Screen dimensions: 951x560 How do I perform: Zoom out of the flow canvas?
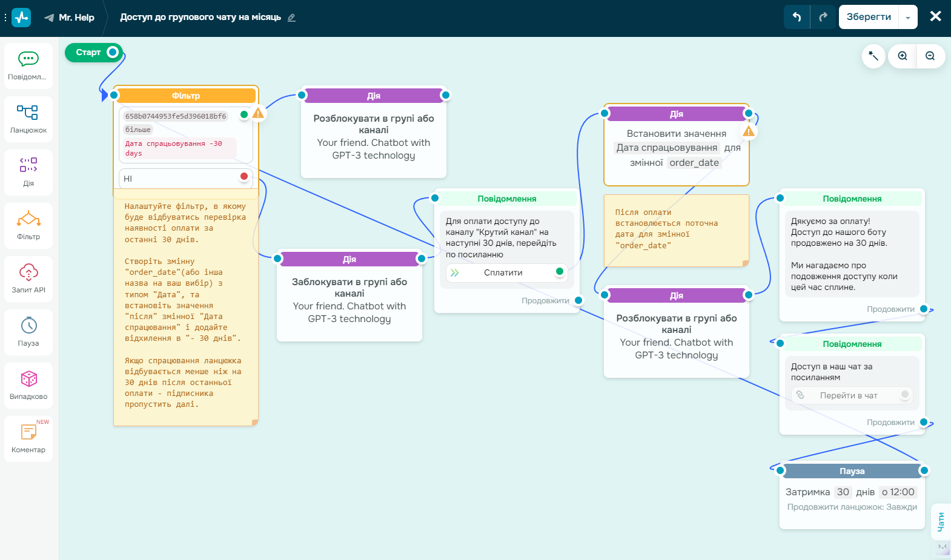click(x=930, y=56)
